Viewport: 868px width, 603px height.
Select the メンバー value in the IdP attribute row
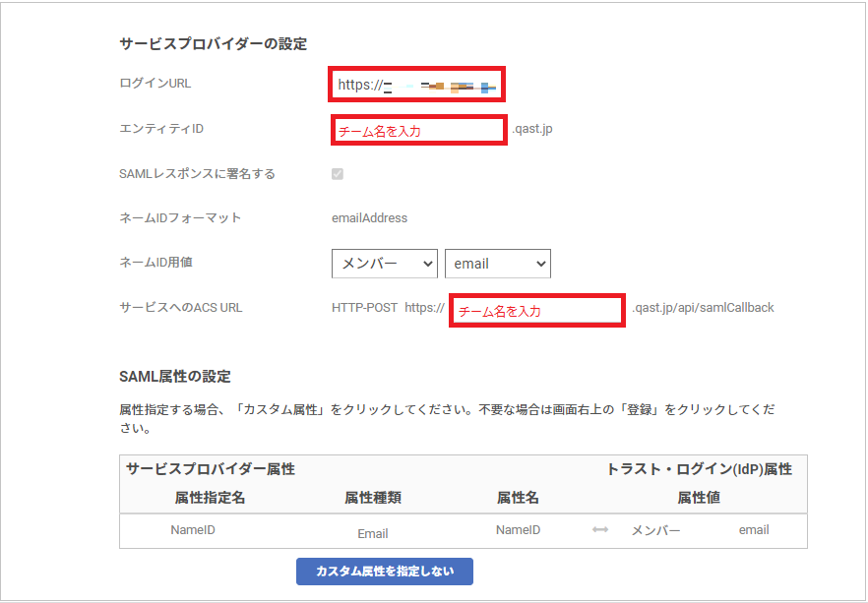click(659, 531)
